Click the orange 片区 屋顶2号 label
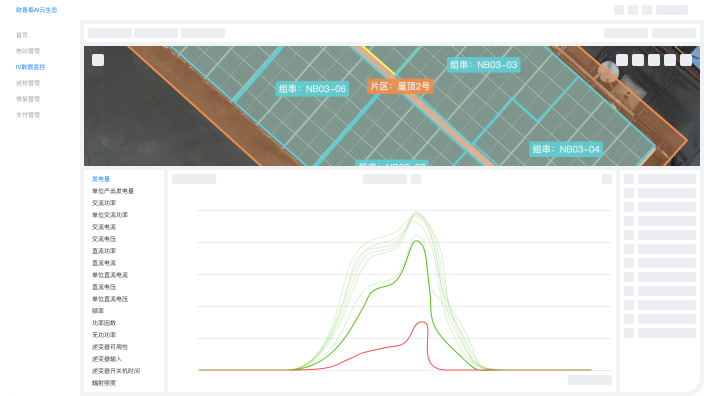 pyautogui.click(x=400, y=86)
